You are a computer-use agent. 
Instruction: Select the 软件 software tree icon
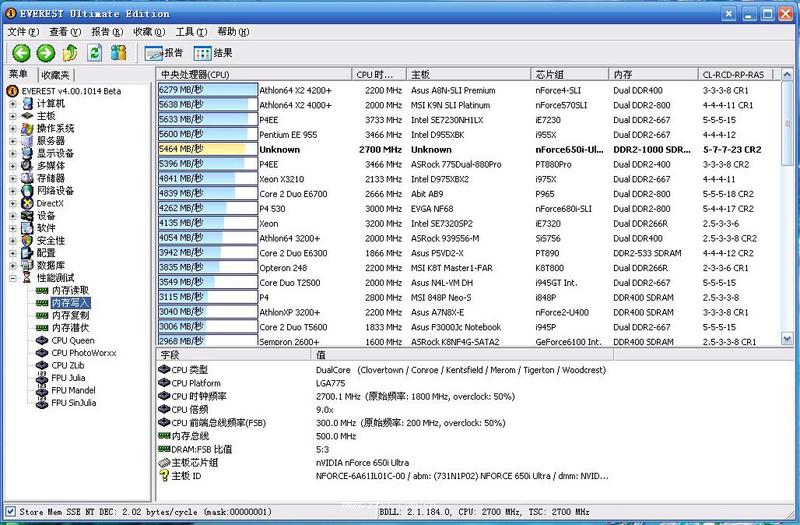(x=27, y=228)
